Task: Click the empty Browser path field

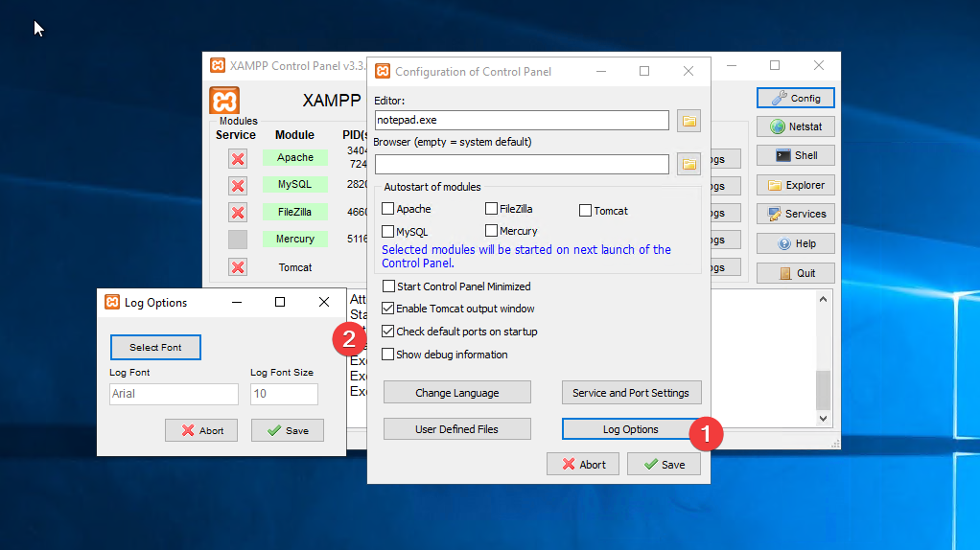Action: (x=522, y=164)
